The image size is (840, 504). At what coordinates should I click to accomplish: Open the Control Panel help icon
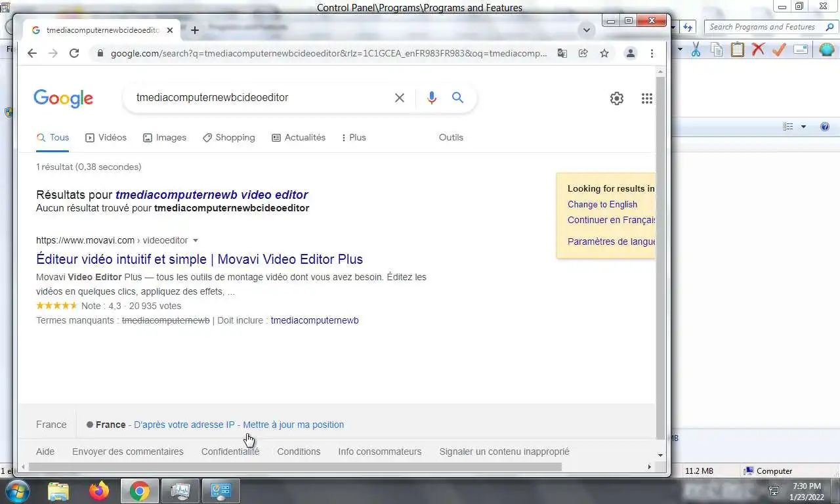pos(825,127)
